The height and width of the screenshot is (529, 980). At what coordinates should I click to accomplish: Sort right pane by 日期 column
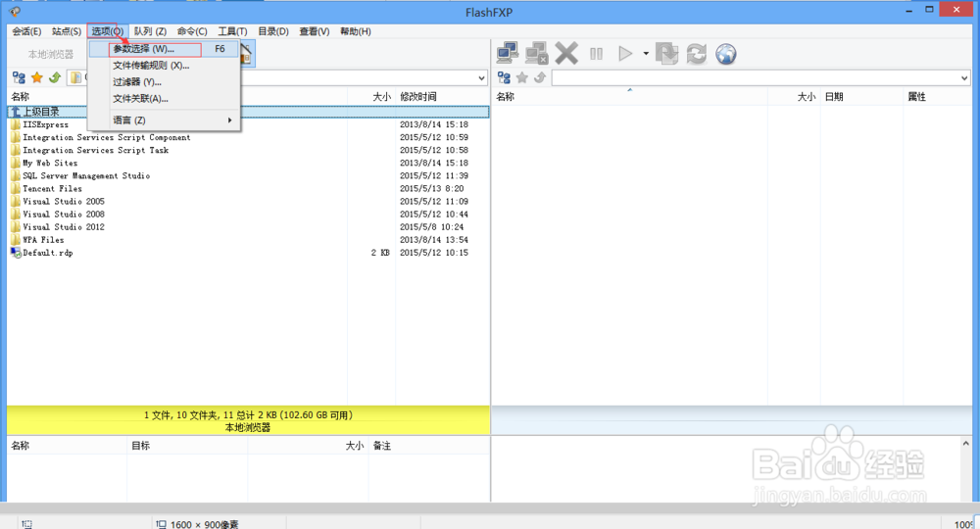834,97
